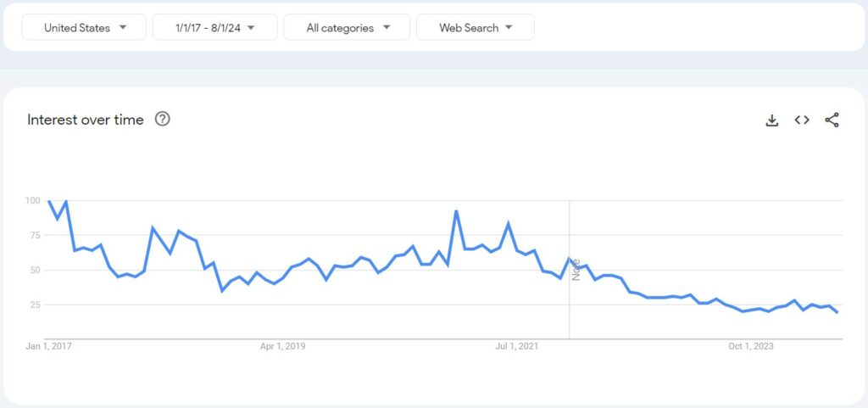Click the final data point of line

point(837,313)
